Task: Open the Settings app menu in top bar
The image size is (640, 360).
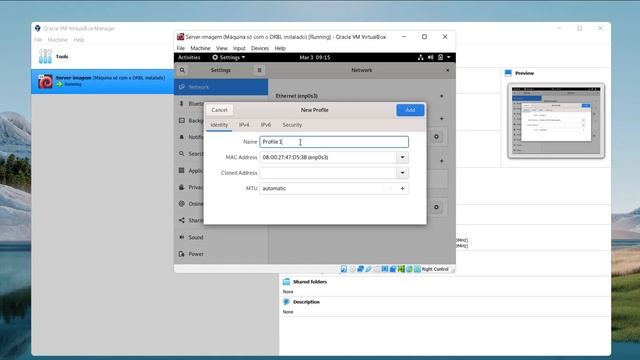Action: tap(229, 58)
